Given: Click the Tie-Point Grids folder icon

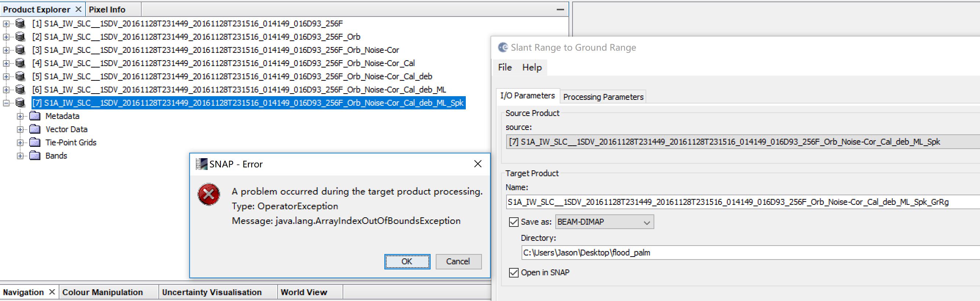Looking at the screenshot, I should pyautogui.click(x=35, y=142).
